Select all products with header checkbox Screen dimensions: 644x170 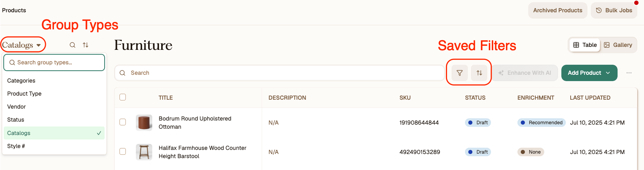click(x=123, y=97)
